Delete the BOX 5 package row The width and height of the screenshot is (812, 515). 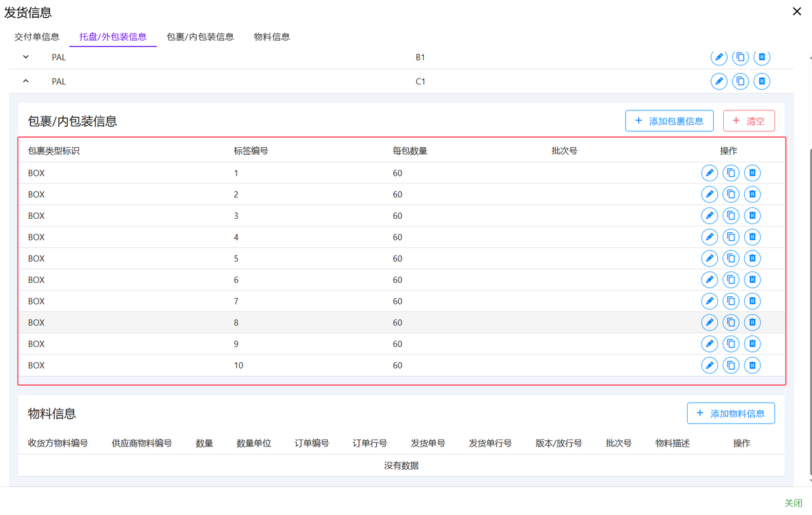pos(752,259)
